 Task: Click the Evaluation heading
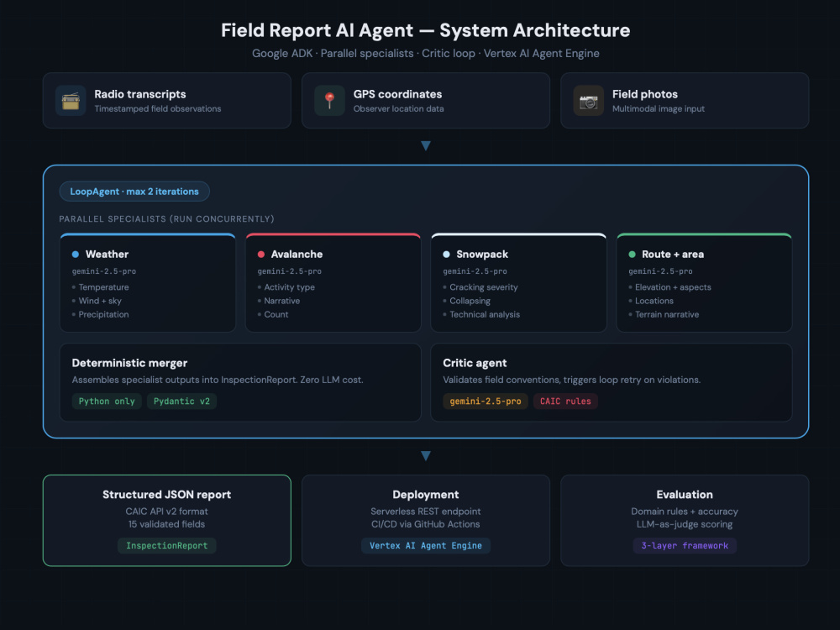pyautogui.click(x=685, y=495)
